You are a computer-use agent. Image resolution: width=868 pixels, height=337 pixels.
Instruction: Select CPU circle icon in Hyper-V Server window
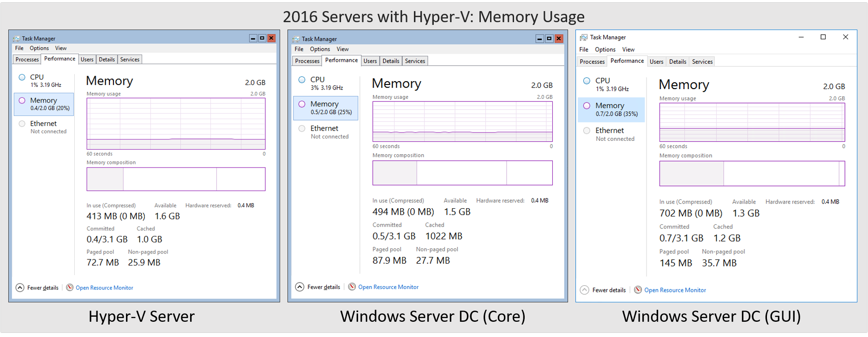click(22, 77)
